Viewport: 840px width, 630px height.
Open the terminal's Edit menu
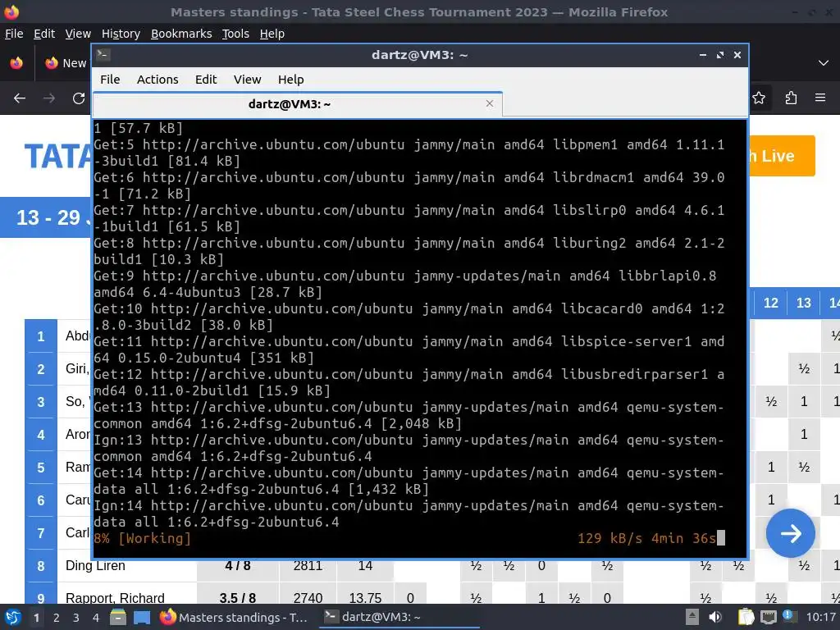[x=206, y=80]
